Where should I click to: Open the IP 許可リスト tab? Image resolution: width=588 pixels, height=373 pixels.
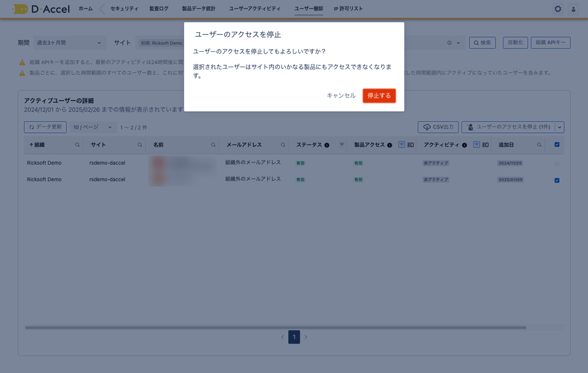click(x=348, y=9)
